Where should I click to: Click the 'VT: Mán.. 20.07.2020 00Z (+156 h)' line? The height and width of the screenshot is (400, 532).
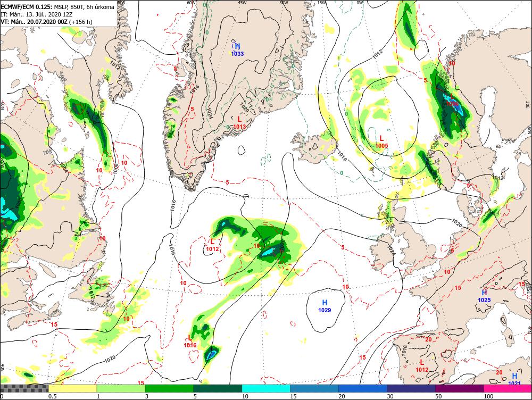(x=46, y=22)
